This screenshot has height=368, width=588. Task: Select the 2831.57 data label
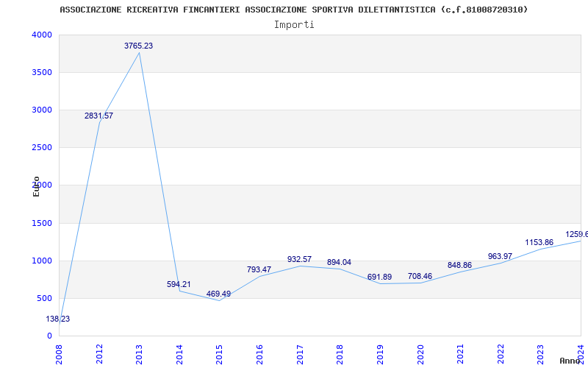98,116
